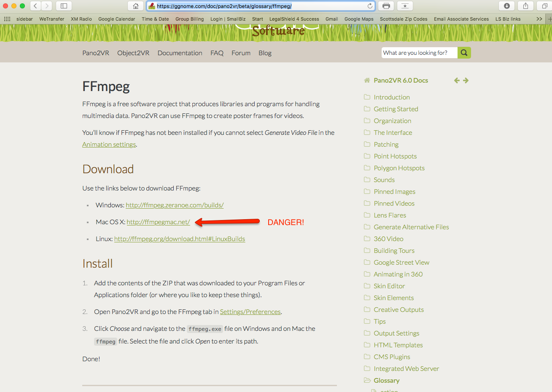Reload the page with the refresh icon
Viewport: 552px width, 392px height.
pyautogui.click(x=370, y=6)
